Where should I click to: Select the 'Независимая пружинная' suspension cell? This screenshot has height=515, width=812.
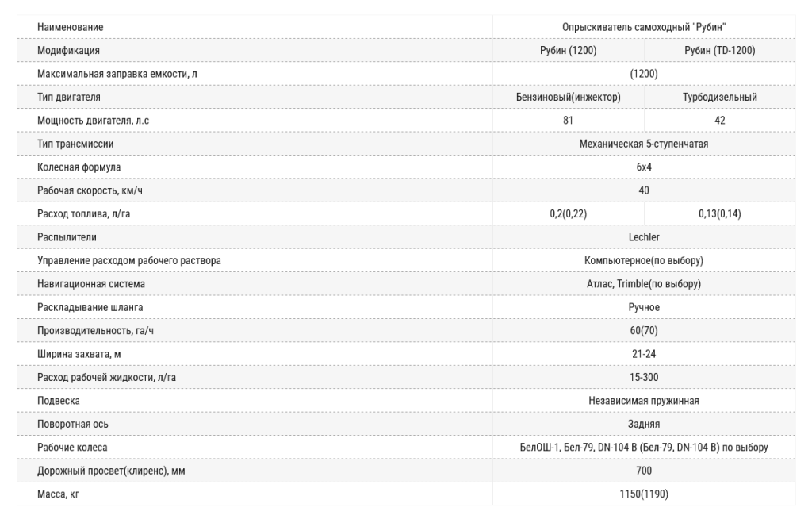pos(644,401)
